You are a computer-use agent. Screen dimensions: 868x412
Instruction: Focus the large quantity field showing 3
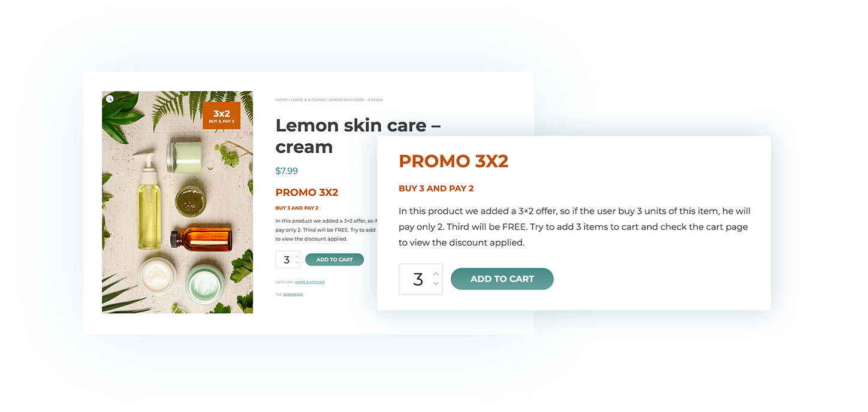420,279
